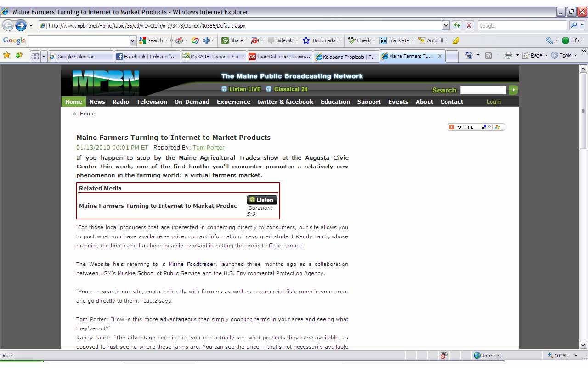Click the vertical scrollbar down arrow
Image resolution: width=588 pixels, height=368 pixels.
583,345
